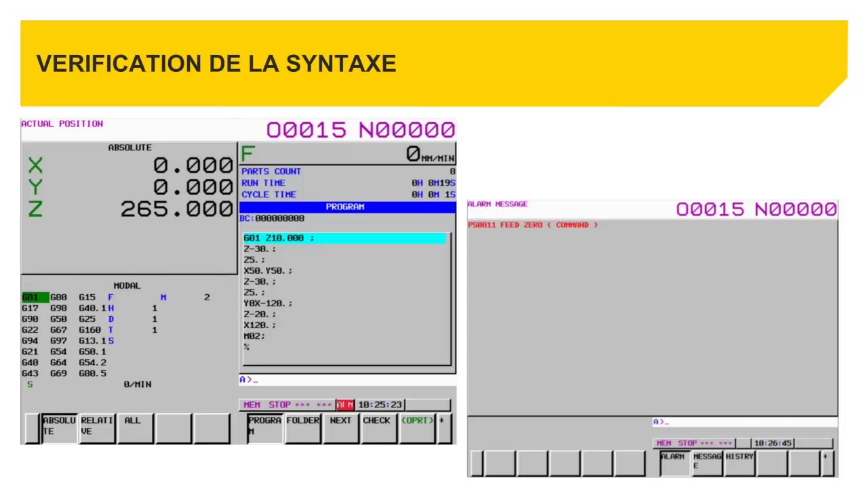Click the highlighted G01 Z10.000 program line
The image size is (868, 488).
point(345,239)
